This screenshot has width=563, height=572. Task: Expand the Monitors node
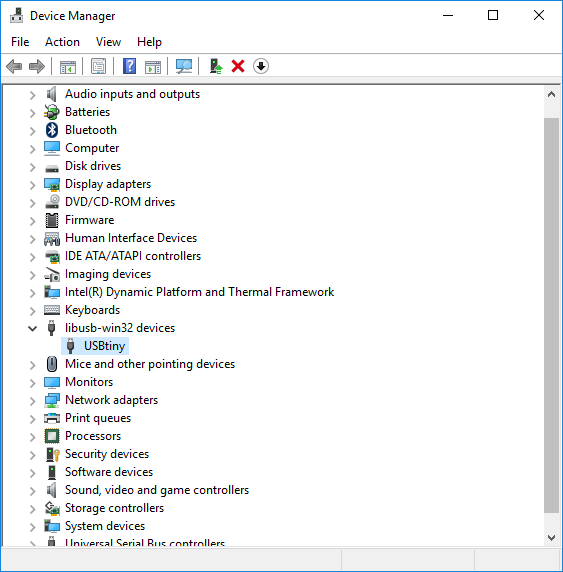click(x=32, y=383)
